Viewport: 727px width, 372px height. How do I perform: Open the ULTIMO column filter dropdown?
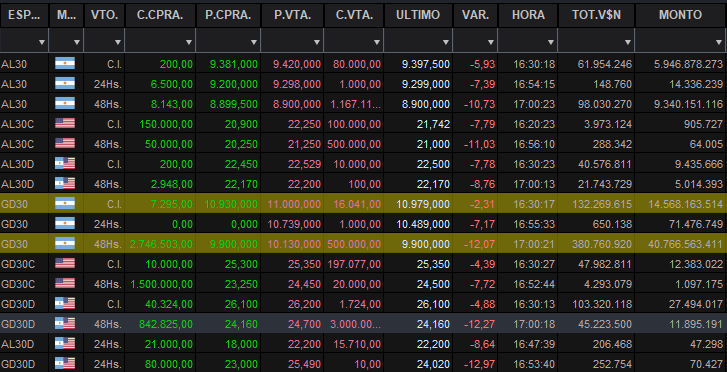pos(446,42)
